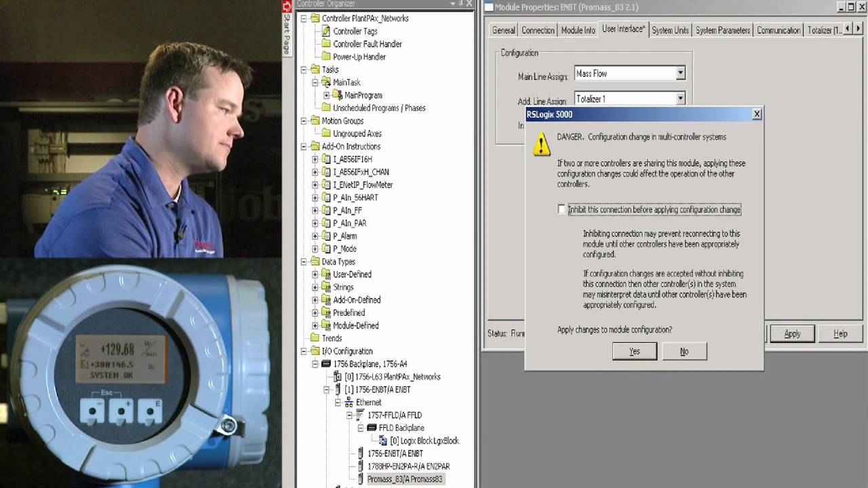Switch to the Connection tab
The image size is (868, 488).
point(538,30)
